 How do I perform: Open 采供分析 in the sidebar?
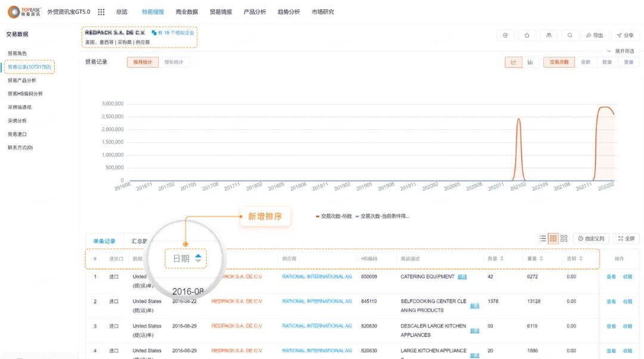click(17, 121)
